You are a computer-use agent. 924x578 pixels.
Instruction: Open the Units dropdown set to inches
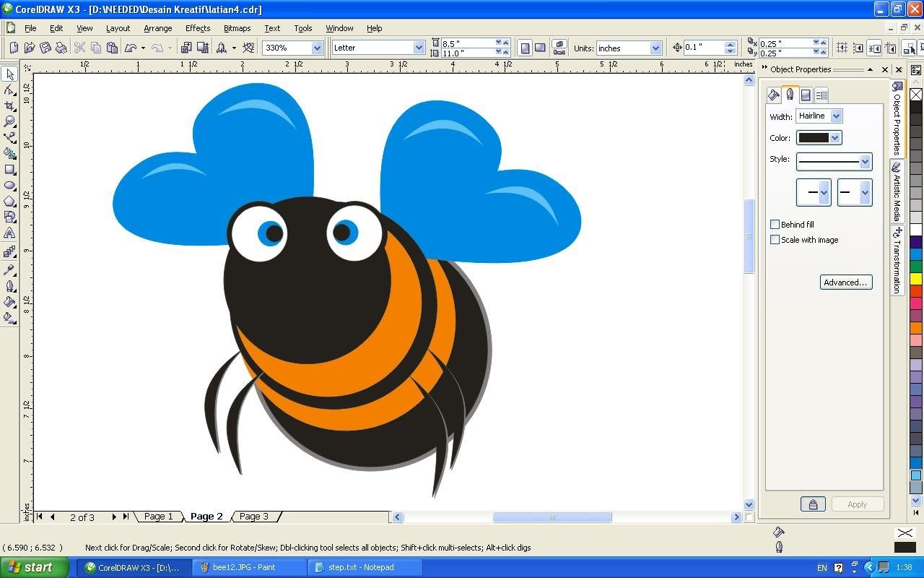pyautogui.click(x=655, y=48)
